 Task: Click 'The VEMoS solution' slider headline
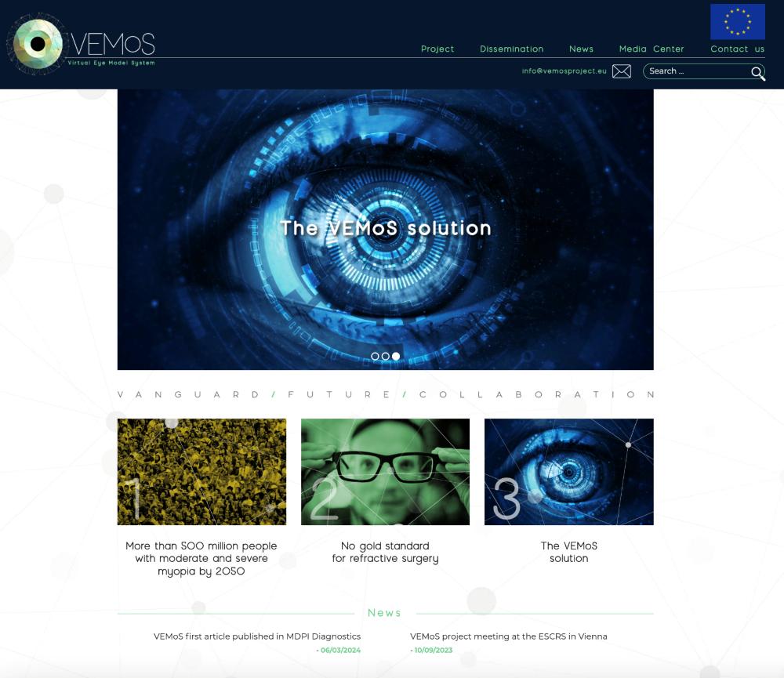pyautogui.click(x=386, y=229)
